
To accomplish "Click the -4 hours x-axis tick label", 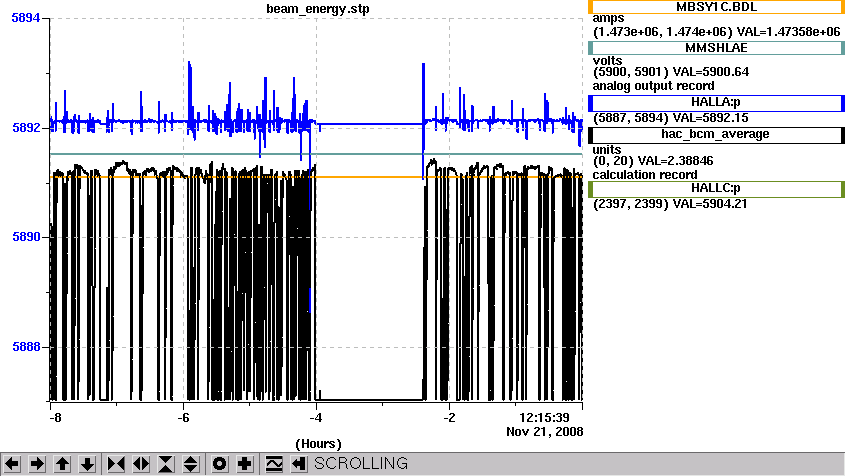I will pyautogui.click(x=316, y=418).
